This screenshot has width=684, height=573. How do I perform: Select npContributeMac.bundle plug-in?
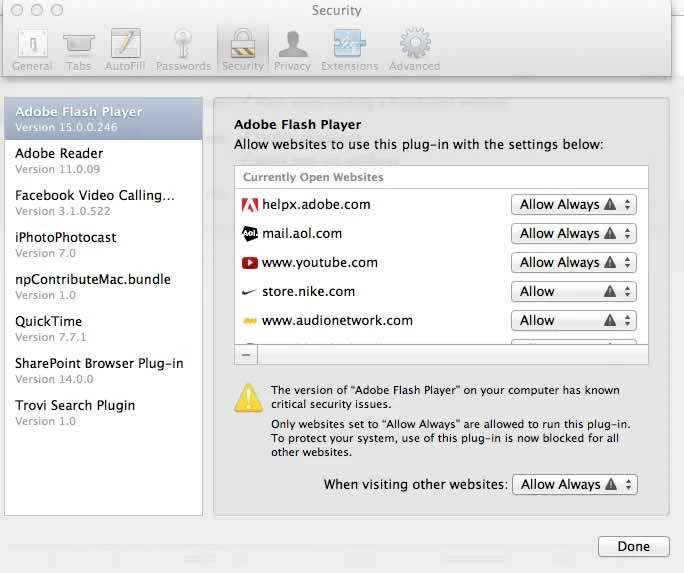point(103,286)
